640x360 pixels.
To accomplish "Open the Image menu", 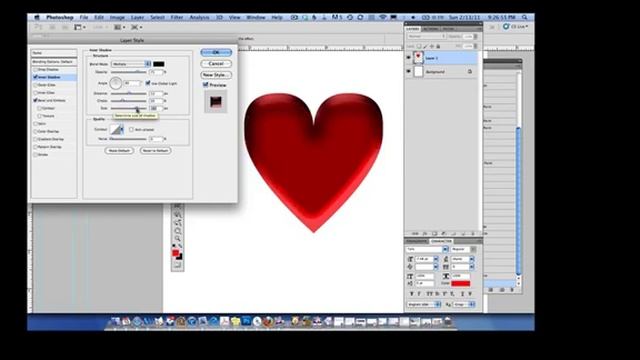I will (117, 18).
